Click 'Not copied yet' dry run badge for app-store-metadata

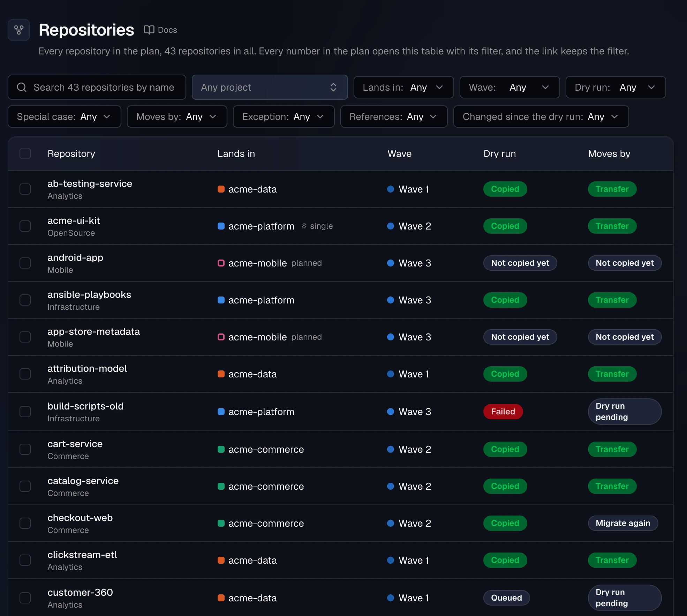pyautogui.click(x=520, y=337)
